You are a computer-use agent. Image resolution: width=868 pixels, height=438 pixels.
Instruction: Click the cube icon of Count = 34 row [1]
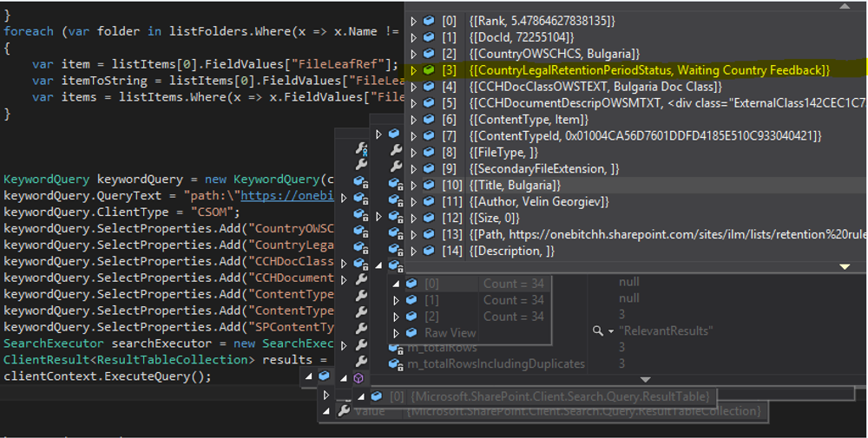(x=411, y=300)
